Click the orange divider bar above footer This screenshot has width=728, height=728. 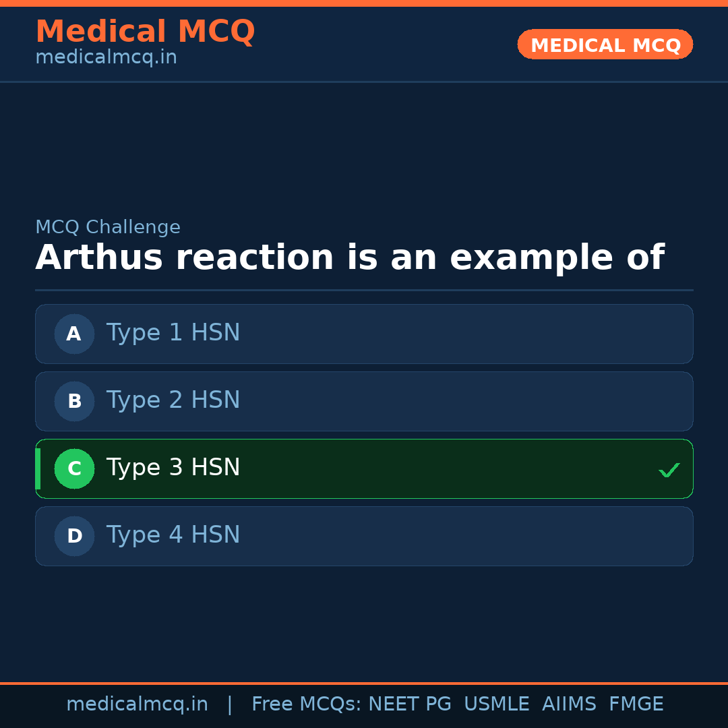364,682
